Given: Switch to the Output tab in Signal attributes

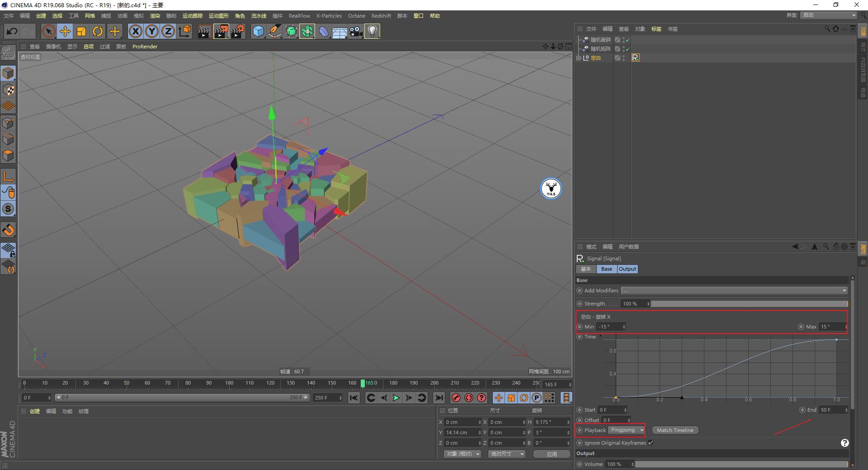Looking at the screenshot, I should pos(627,269).
